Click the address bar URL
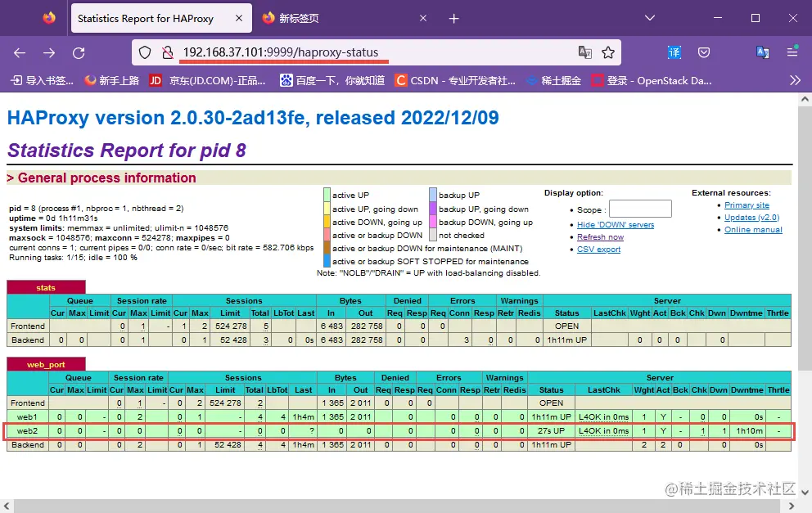812x513 pixels. coord(281,52)
